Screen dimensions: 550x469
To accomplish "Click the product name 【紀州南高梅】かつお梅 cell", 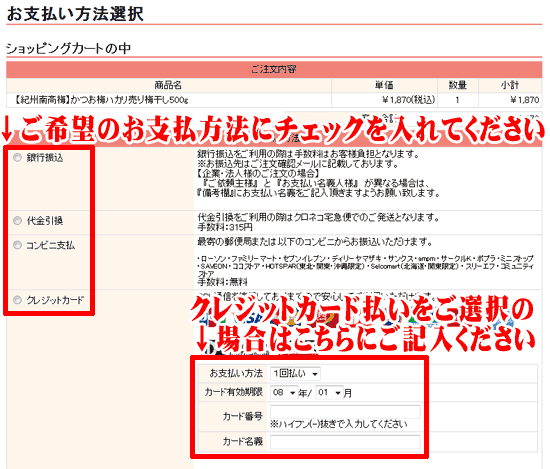I will (169, 100).
